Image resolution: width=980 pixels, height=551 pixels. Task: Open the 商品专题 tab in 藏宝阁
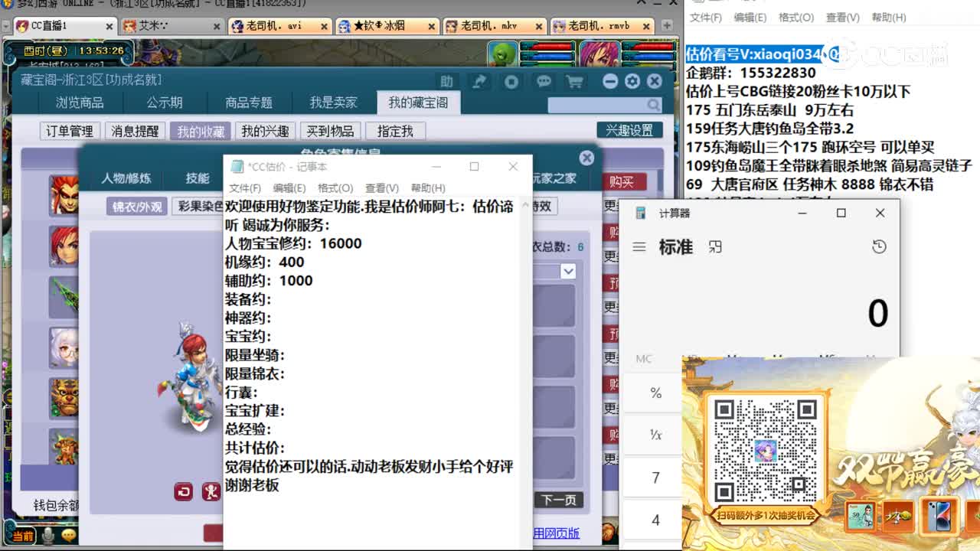coord(249,103)
